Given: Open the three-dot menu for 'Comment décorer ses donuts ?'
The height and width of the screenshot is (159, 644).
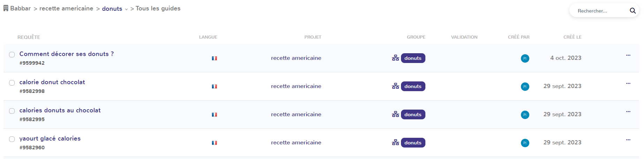Looking at the screenshot, I should tap(628, 55).
